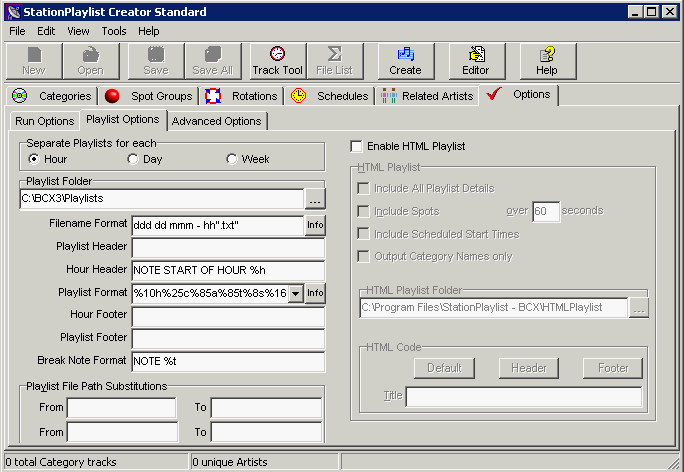
Task: Open the View menu
Action: tap(78, 31)
